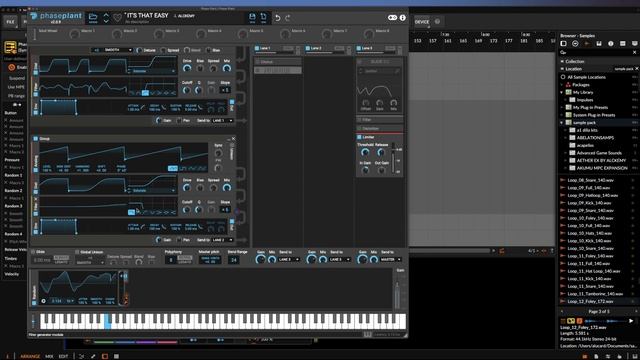Click the Phase Plant device icon in left panel

10,47
